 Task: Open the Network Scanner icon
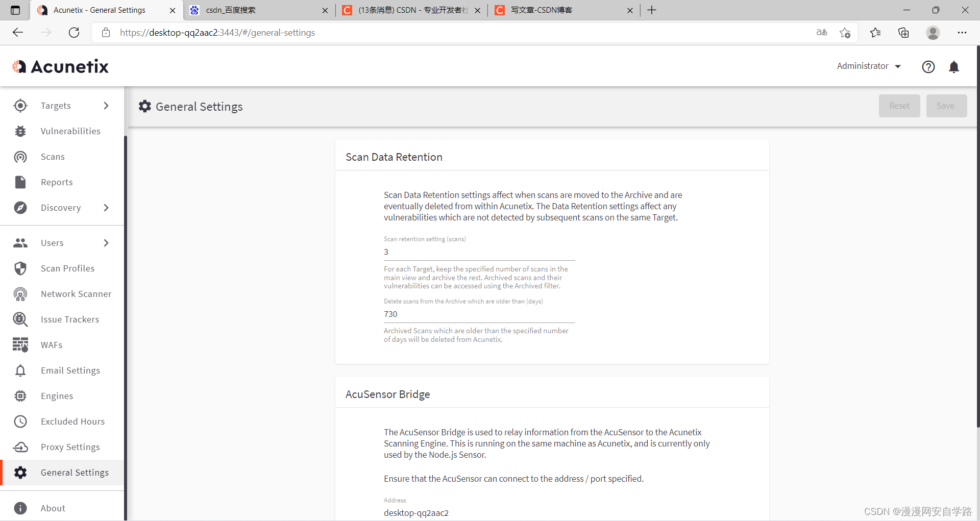click(x=20, y=294)
